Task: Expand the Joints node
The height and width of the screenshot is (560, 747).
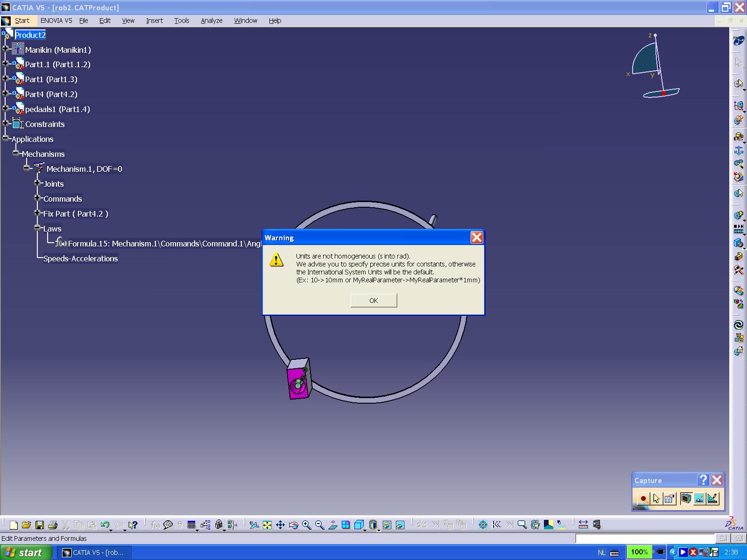Action: click(37, 183)
